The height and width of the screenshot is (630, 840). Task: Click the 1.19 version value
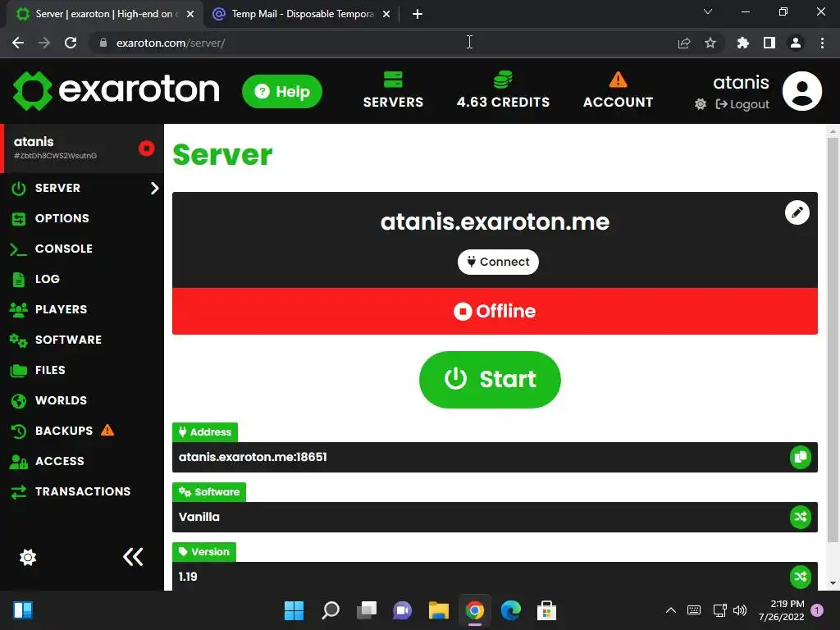point(188,577)
